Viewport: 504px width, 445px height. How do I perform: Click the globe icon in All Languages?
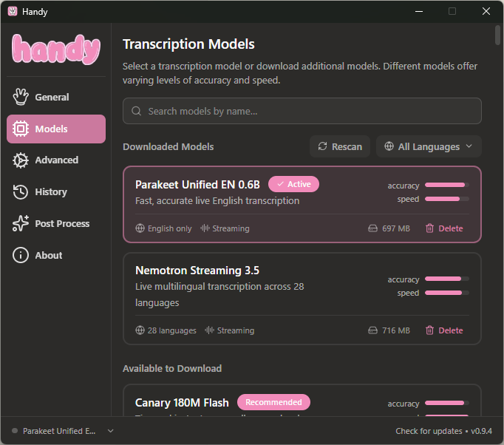389,146
